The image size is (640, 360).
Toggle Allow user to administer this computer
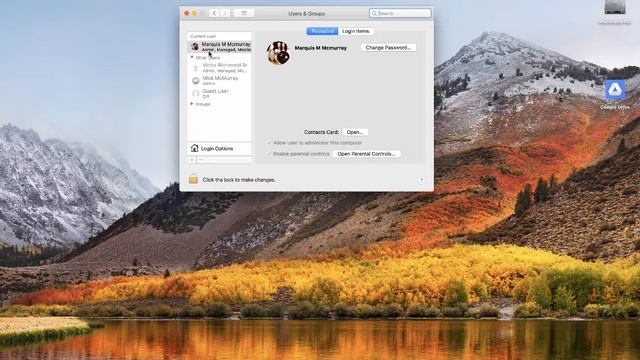pos(269,143)
